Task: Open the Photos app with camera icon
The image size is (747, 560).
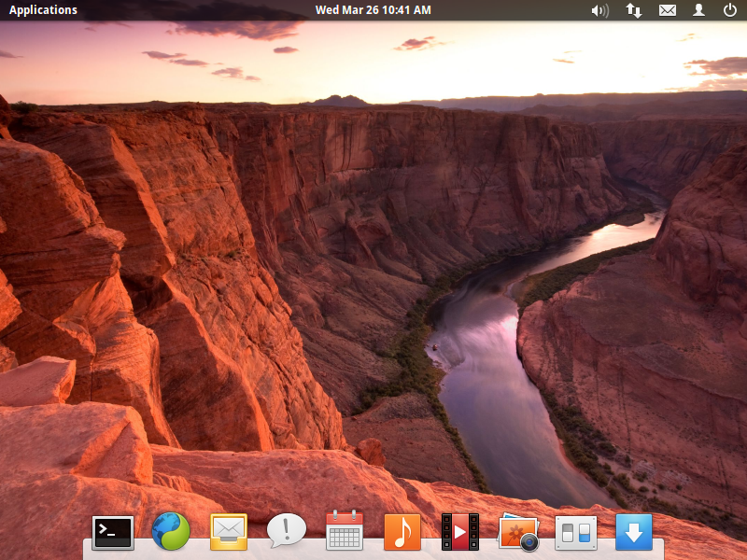Action: pyautogui.click(x=518, y=532)
